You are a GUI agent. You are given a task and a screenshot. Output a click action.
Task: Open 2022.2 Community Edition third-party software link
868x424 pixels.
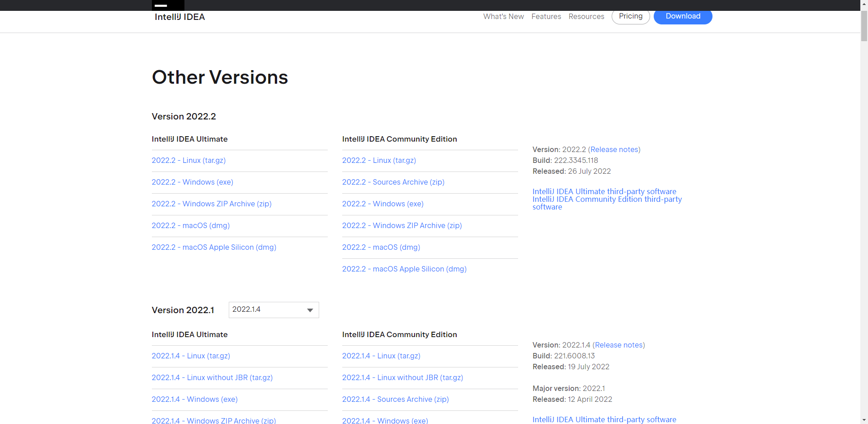(607, 203)
